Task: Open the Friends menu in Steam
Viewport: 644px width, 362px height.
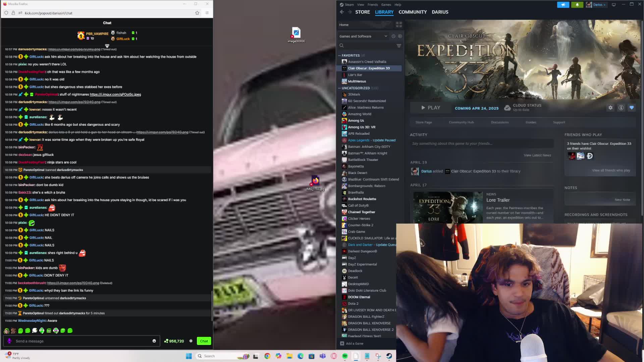Action: click(373, 5)
